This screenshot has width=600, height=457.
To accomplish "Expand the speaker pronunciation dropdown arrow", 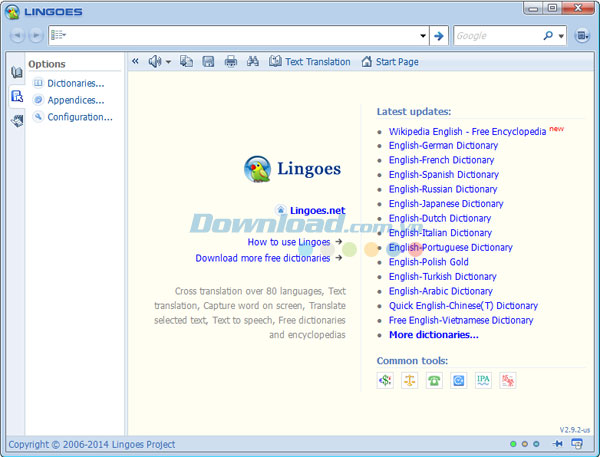I will pos(168,62).
